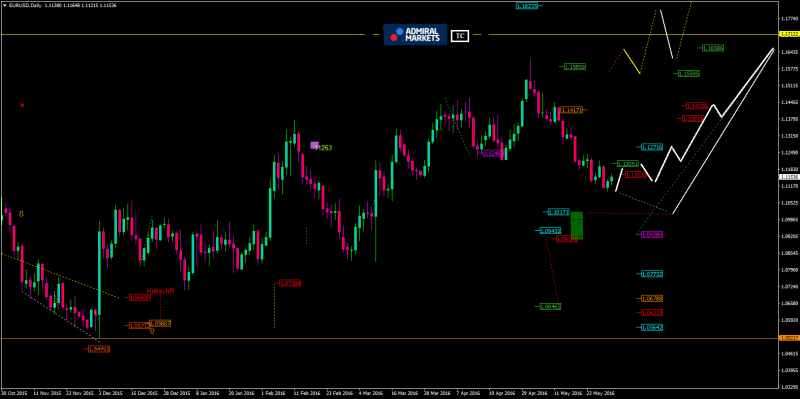The width and height of the screenshot is (800, 399).
Task: Click the yellow 1.17122 axis price tag
Action: click(789, 34)
